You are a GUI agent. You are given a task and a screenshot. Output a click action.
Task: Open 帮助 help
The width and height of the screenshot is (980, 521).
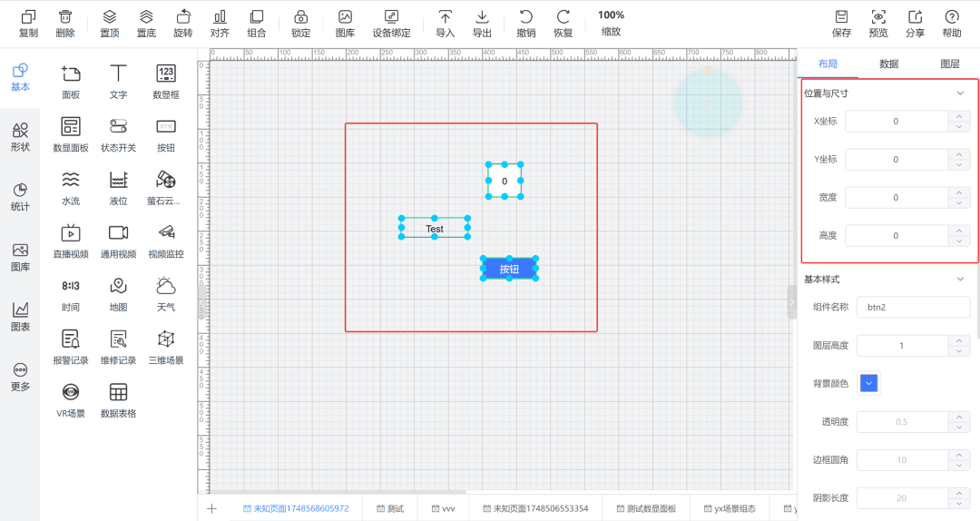[x=952, y=24]
